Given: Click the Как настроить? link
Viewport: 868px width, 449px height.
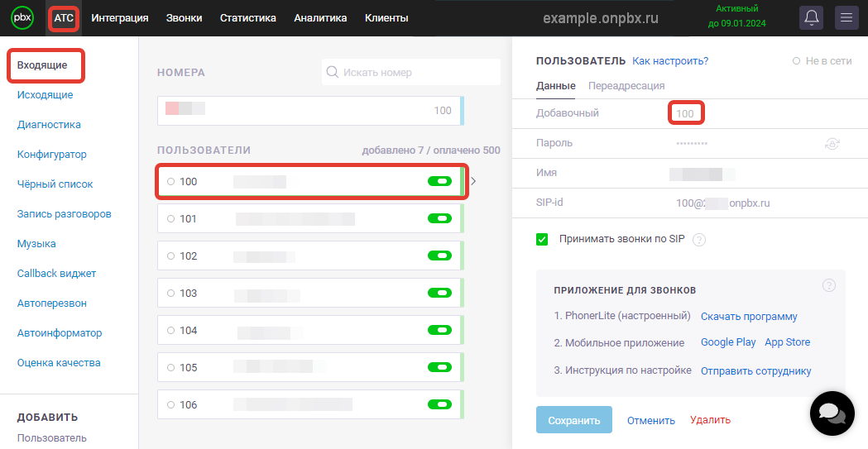Looking at the screenshot, I should pyautogui.click(x=670, y=61).
